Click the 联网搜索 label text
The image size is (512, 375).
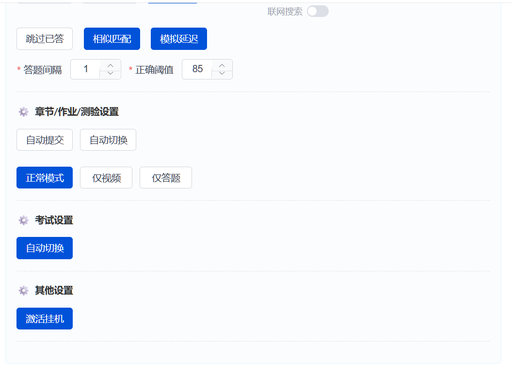285,12
